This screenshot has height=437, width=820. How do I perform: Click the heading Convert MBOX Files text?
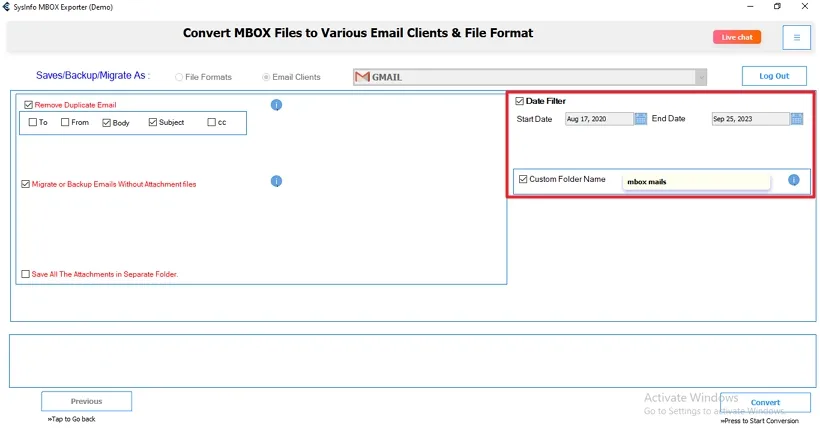(x=358, y=33)
